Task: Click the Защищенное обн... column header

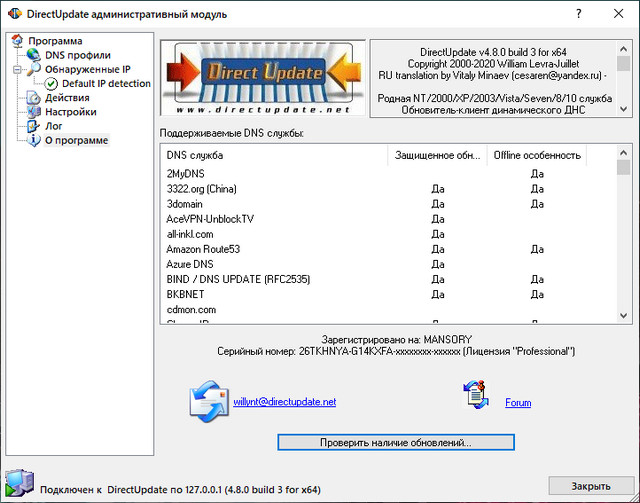Action: (437, 155)
